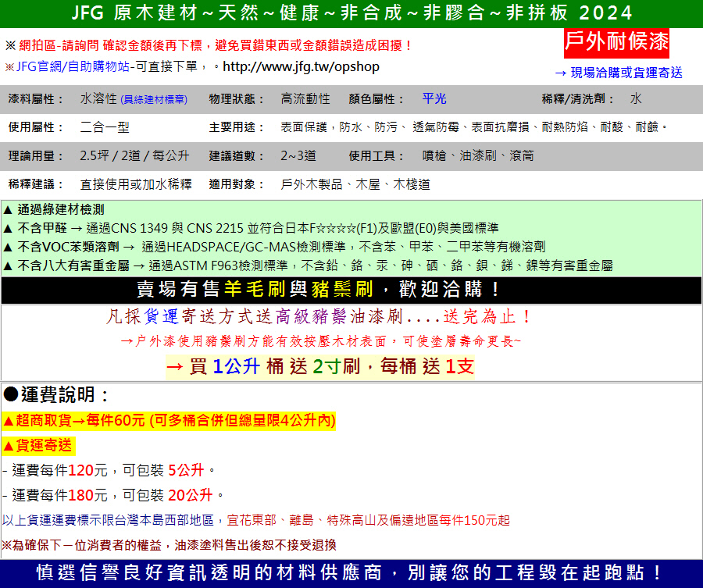Image resolution: width=703 pixels, height=588 pixels.
Task: Select the value '直接使用或加水稀釋'
Action: (x=136, y=184)
